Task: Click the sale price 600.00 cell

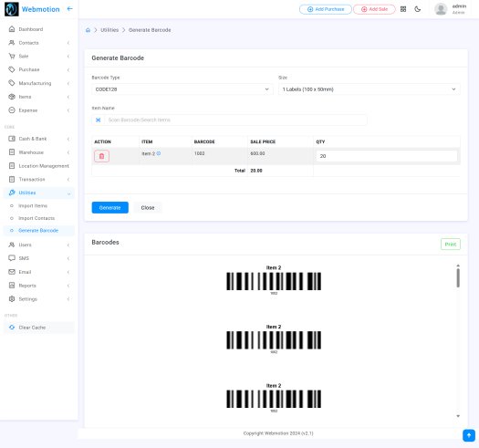Action: point(280,156)
